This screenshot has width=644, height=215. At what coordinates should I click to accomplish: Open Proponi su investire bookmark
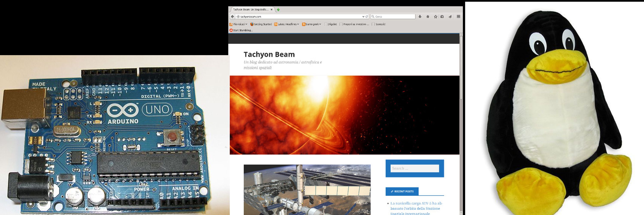pyautogui.click(x=354, y=24)
